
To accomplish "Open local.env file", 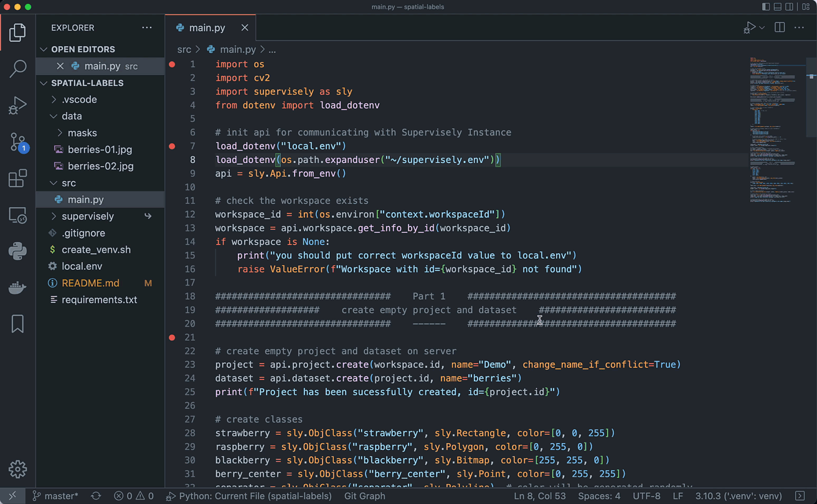I will 100,266.
